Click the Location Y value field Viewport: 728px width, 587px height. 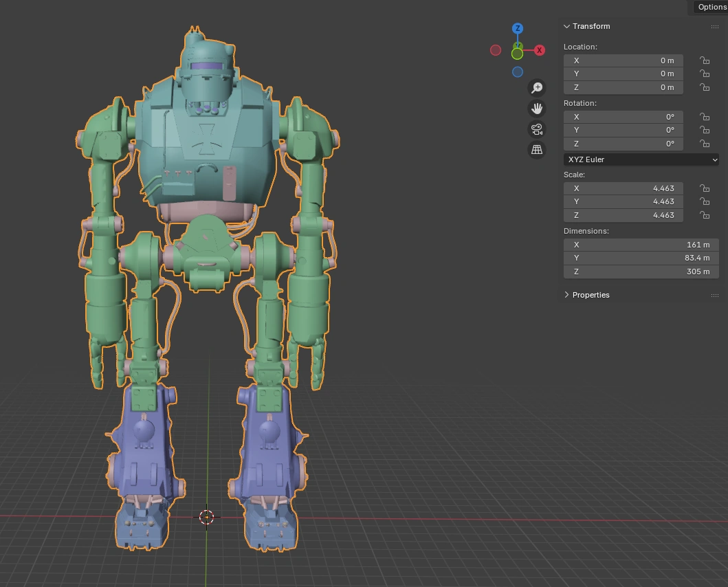623,74
